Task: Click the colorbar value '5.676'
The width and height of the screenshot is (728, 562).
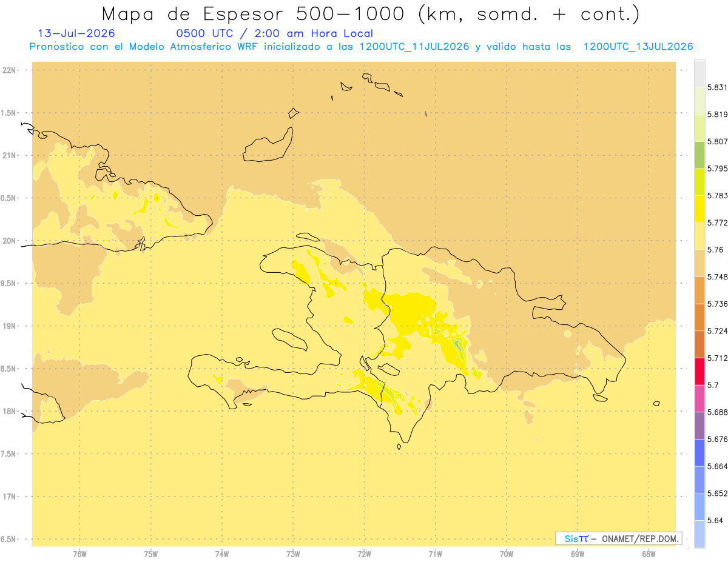Action: point(717,439)
